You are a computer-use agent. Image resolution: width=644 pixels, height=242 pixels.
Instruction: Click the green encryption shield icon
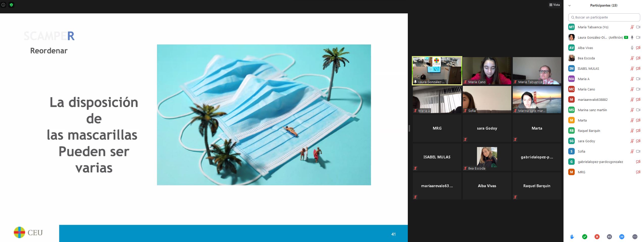pyautogui.click(x=11, y=5)
